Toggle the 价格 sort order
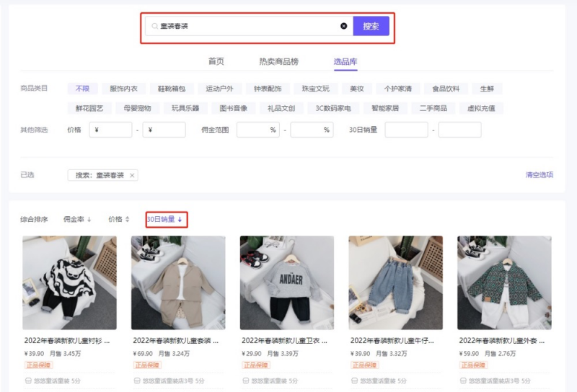This screenshot has width=577, height=392. pos(118,219)
